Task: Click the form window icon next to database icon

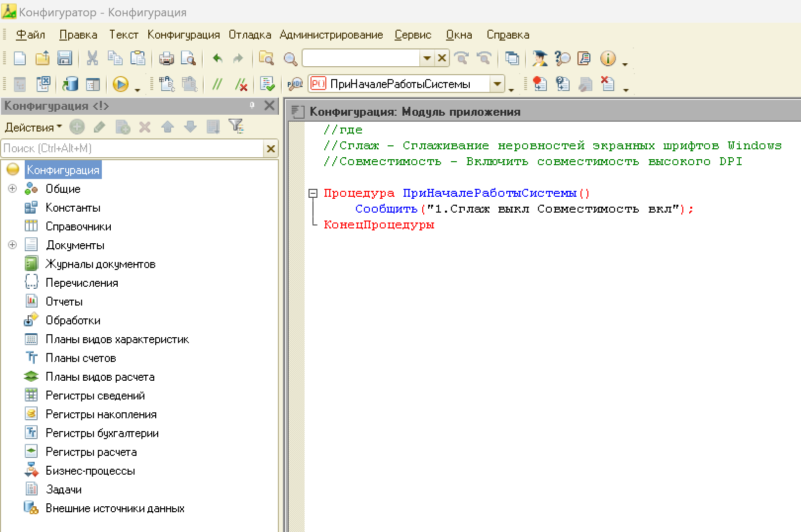Action: 93,85
